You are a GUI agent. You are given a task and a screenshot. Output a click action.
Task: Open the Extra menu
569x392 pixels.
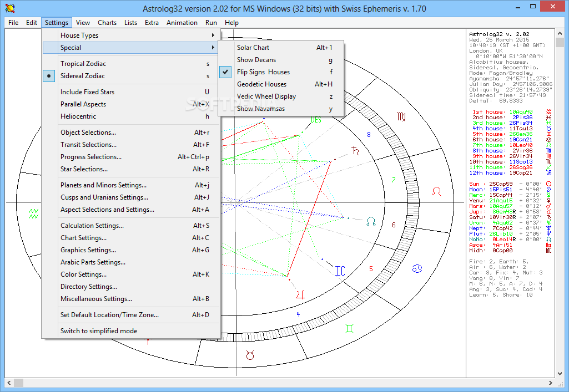(x=152, y=23)
